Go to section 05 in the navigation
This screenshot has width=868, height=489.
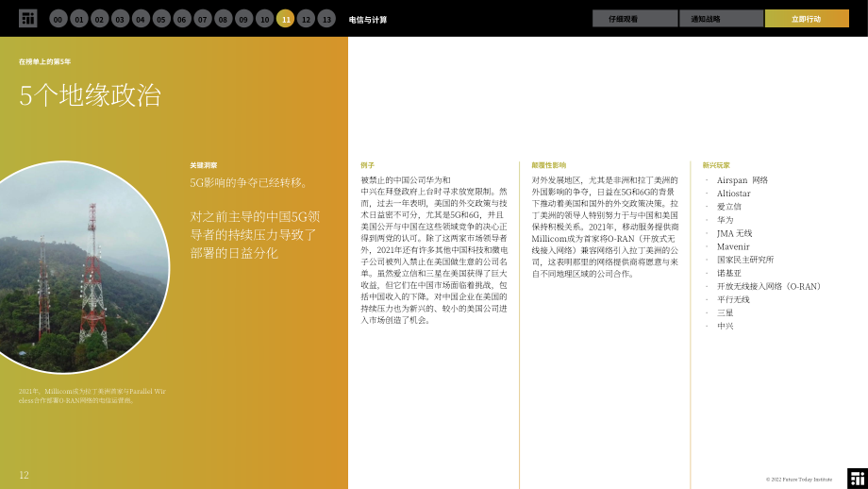(161, 19)
